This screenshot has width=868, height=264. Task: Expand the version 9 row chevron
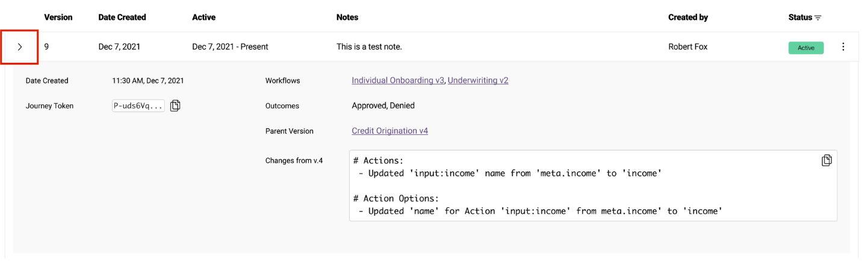(20, 47)
